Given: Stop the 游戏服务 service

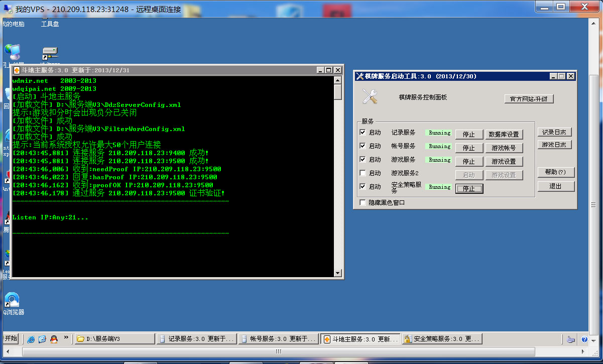Looking at the screenshot, I should coord(469,162).
